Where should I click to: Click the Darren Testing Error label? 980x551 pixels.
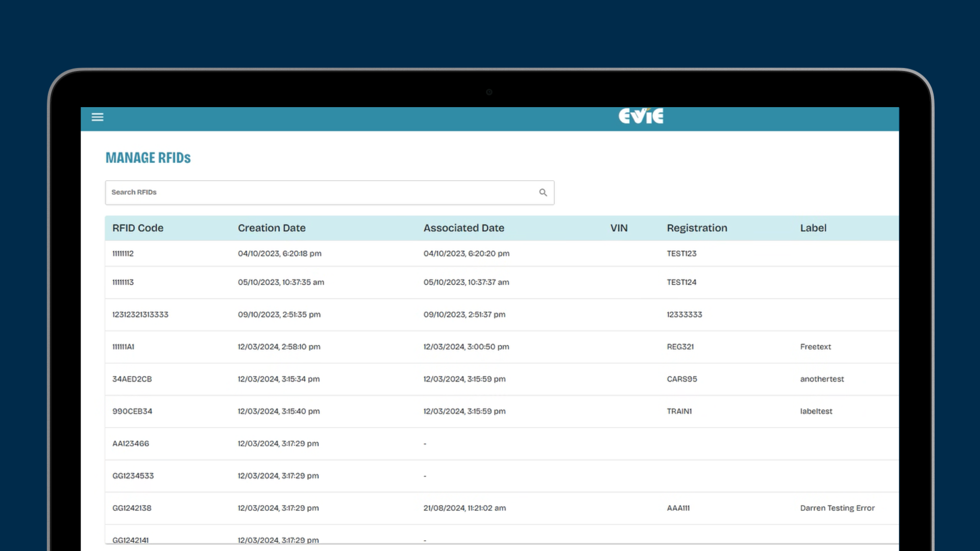click(837, 508)
